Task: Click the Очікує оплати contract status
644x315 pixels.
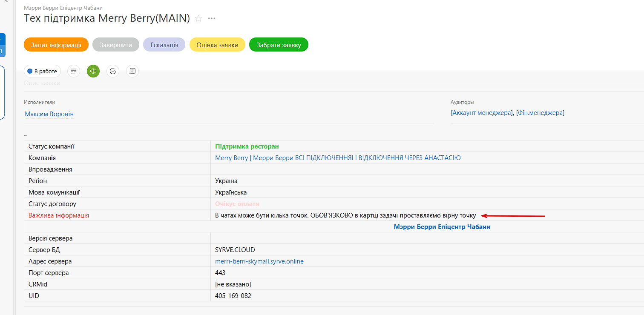Action: tap(237, 204)
